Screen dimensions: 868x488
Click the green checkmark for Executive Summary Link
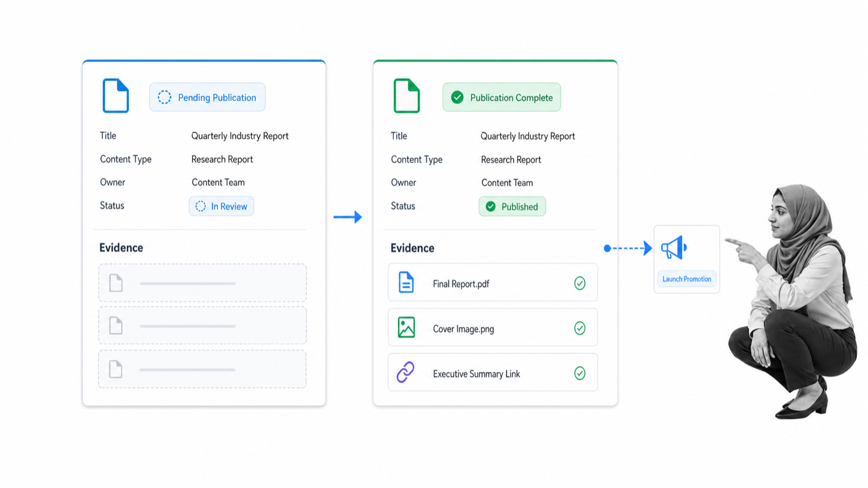[580, 373]
